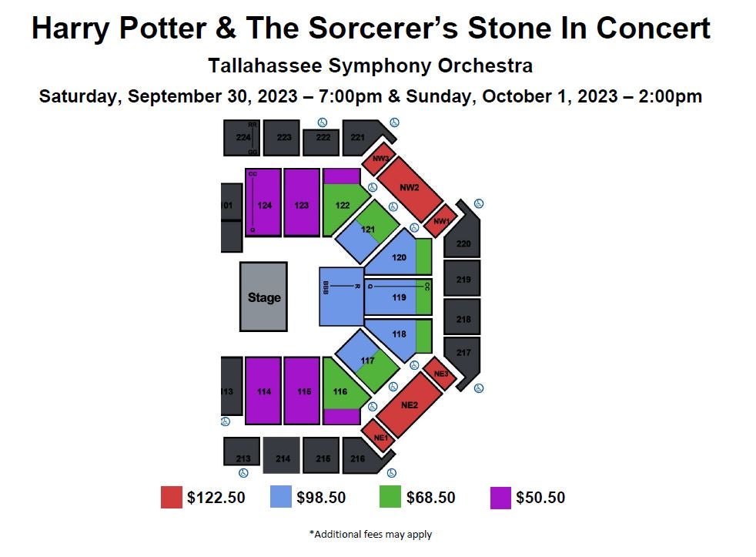Image resolution: width=756 pixels, height=557 pixels.
Task: Choose red section NW2
Action: tap(410, 189)
